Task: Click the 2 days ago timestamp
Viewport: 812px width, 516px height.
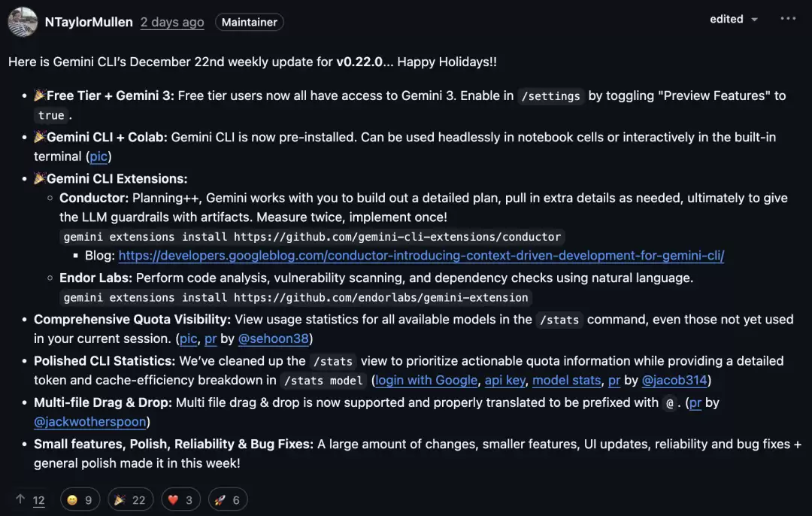Action: (172, 22)
